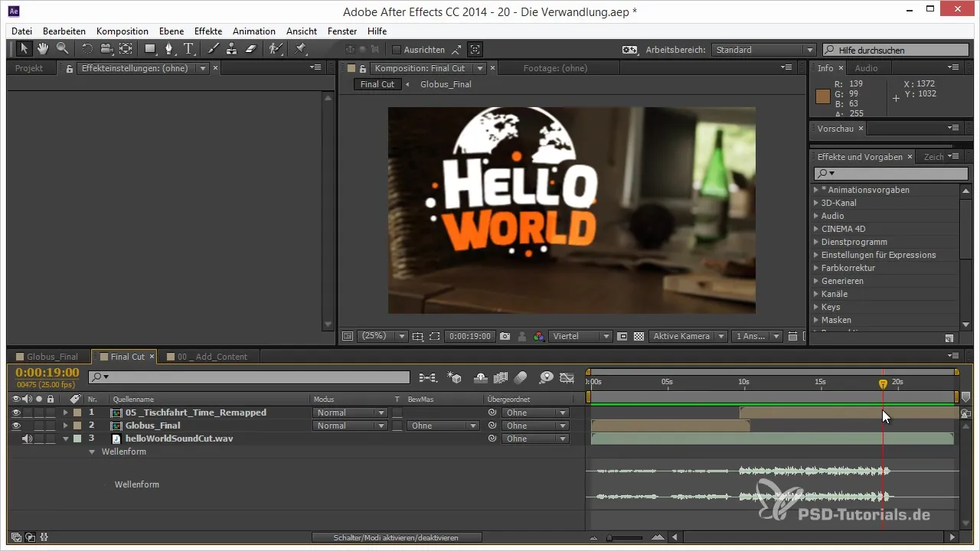Click the current time indicator marker
The image size is (980, 551).
point(883,383)
